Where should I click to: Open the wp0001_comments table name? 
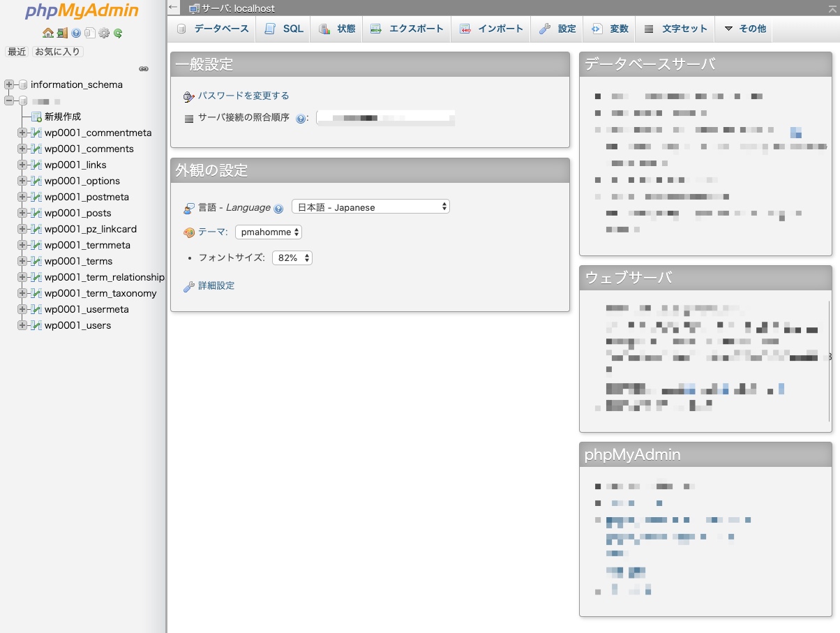coord(89,149)
